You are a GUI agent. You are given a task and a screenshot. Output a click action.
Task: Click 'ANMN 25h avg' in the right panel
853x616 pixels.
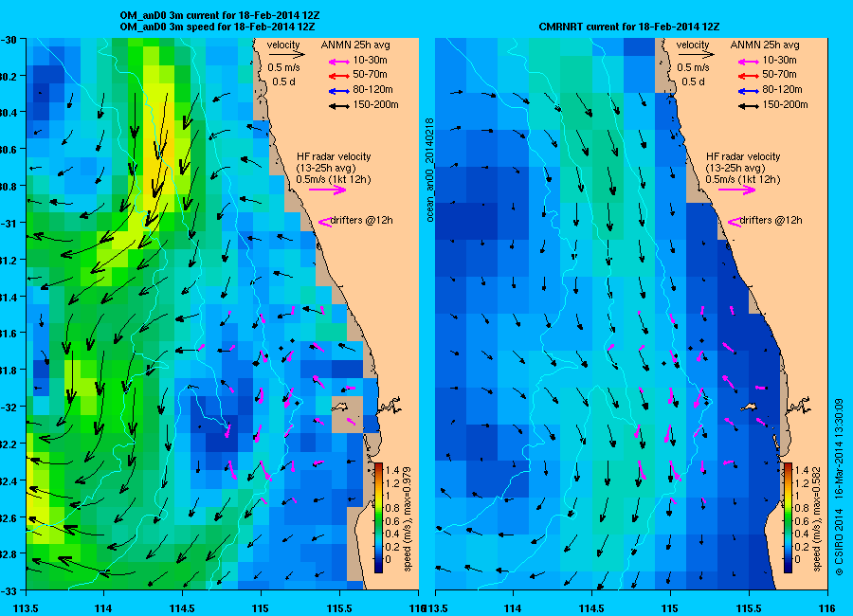coord(765,45)
